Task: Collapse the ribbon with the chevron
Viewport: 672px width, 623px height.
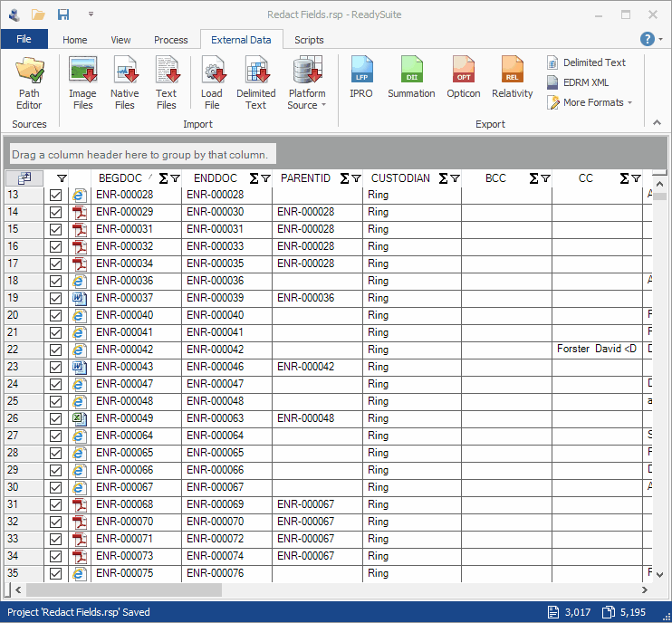Action: coord(657,122)
